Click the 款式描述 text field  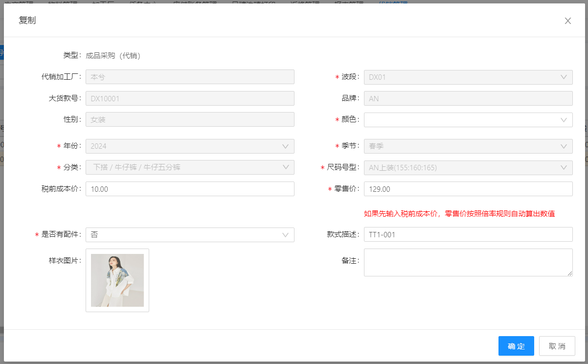pos(468,235)
